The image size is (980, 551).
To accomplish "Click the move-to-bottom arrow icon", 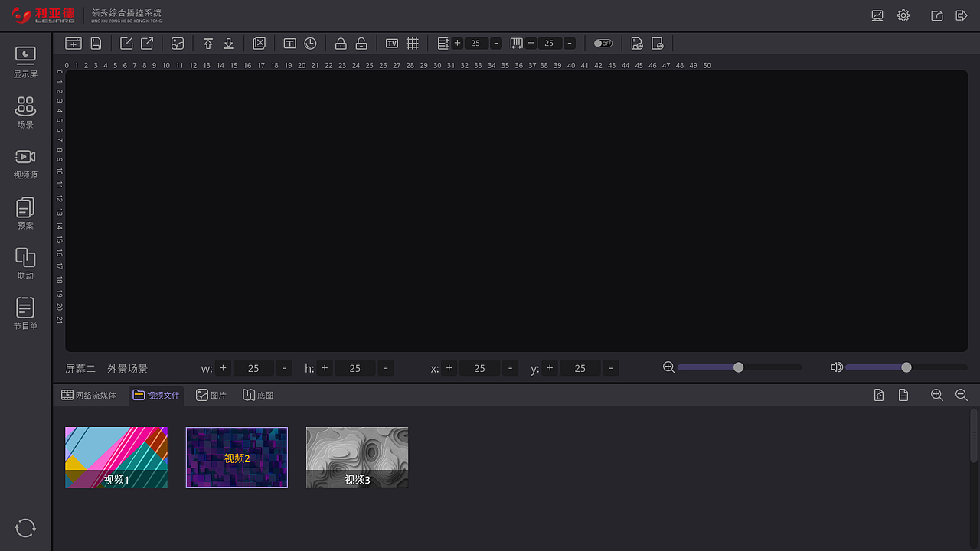I will [x=228, y=44].
